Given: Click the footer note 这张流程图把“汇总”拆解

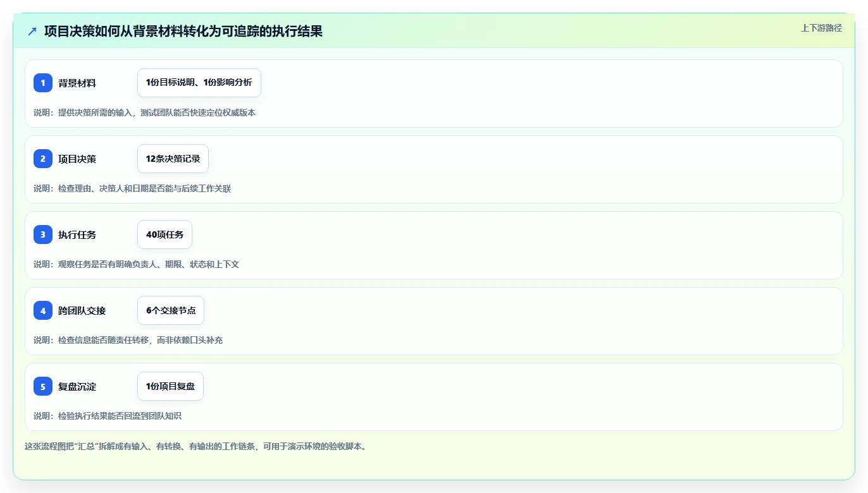Looking at the screenshot, I should [x=195, y=446].
